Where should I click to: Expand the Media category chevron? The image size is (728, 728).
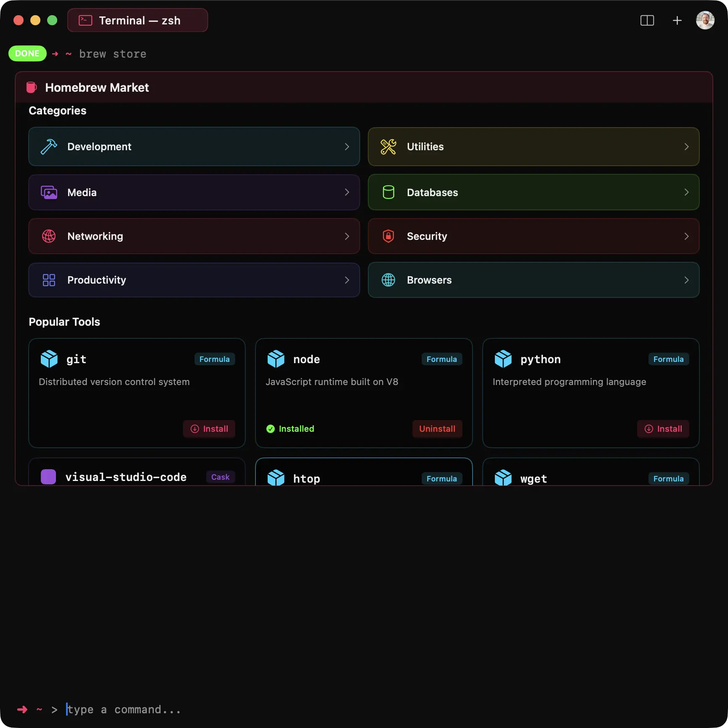click(x=347, y=192)
